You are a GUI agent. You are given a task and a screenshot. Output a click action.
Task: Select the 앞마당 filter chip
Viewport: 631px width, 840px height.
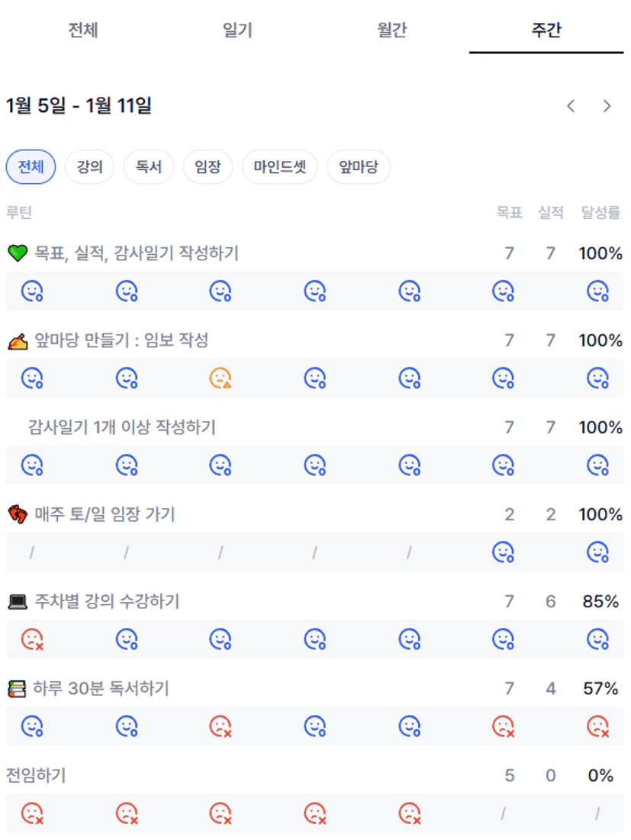(359, 167)
